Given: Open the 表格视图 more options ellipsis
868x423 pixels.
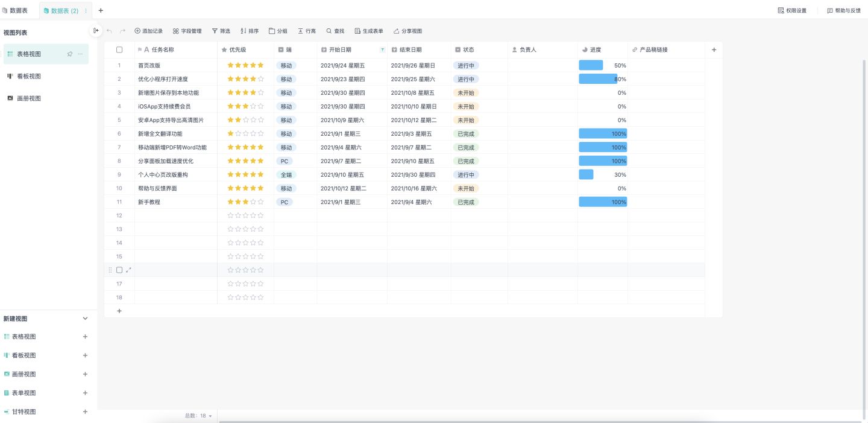Looking at the screenshot, I should click(x=81, y=54).
